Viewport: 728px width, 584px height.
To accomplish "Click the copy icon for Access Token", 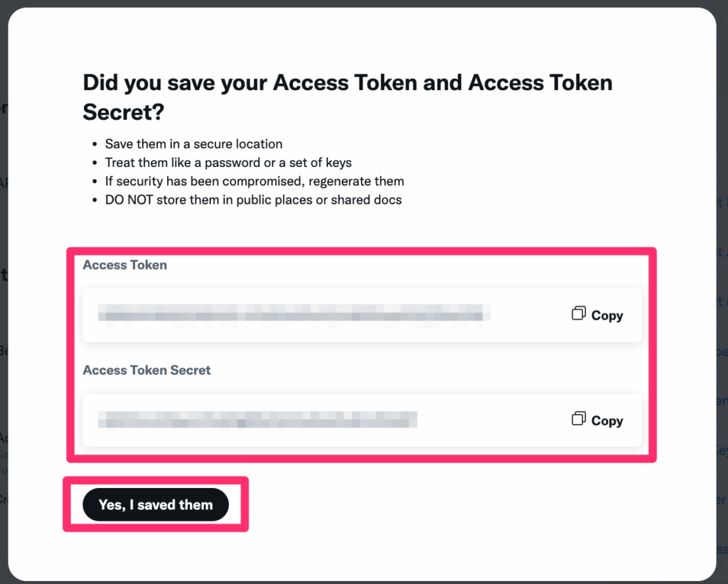I will [x=579, y=313].
